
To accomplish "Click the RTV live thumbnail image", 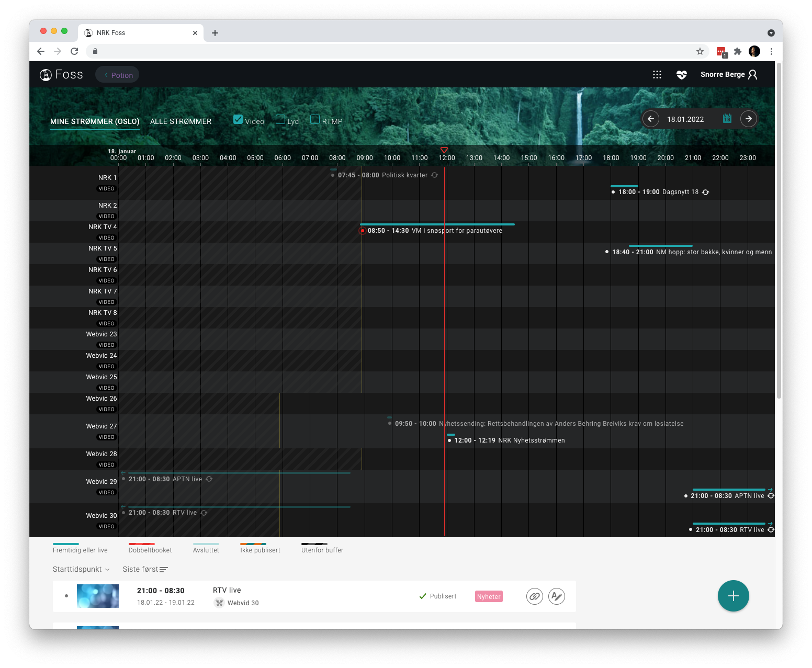I will 98,596.
